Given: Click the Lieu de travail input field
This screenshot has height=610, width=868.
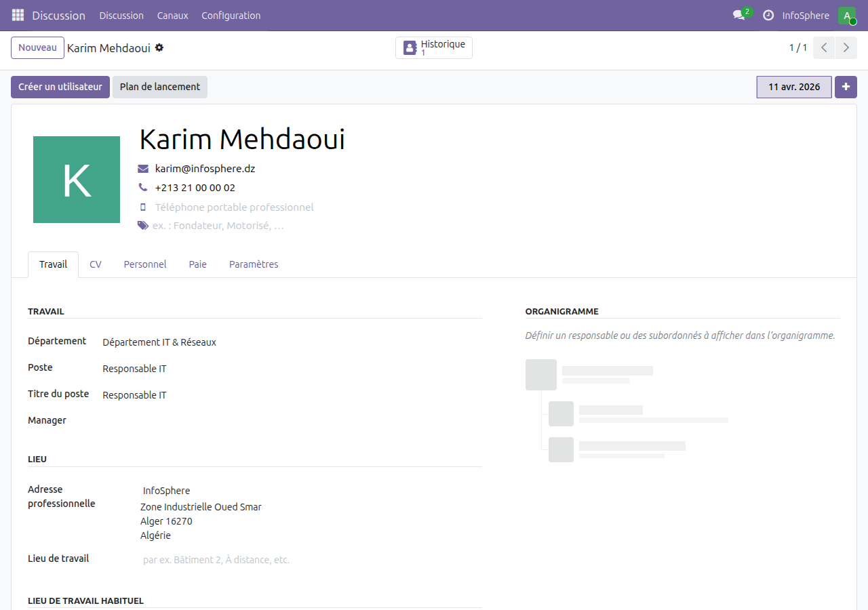Looking at the screenshot, I should tap(215, 559).
